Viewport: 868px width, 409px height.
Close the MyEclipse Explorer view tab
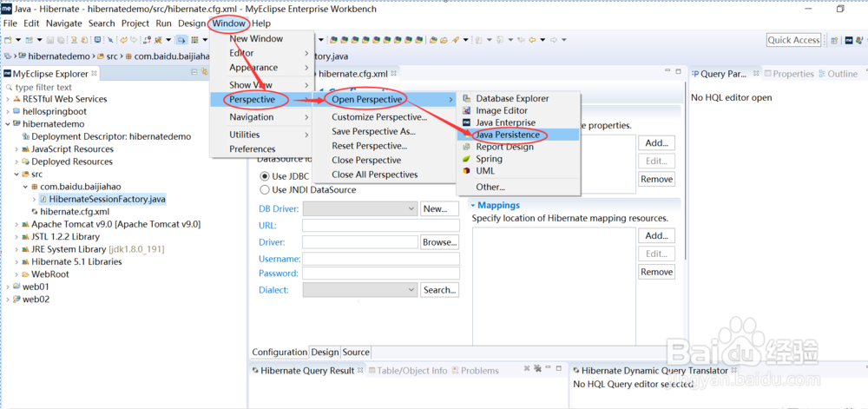(x=94, y=73)
